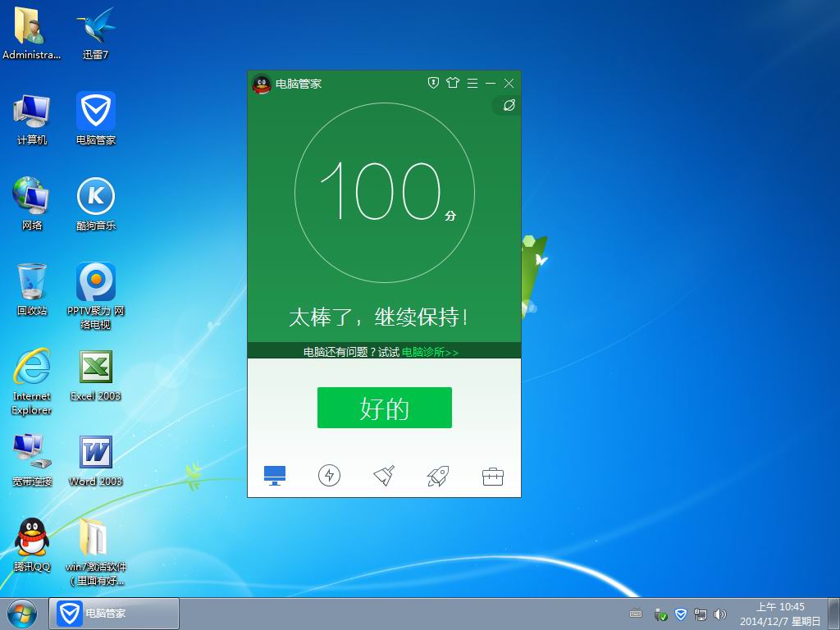Click the 电脑管家 taskbar button
840x630 pixels.
pos(115,614)
